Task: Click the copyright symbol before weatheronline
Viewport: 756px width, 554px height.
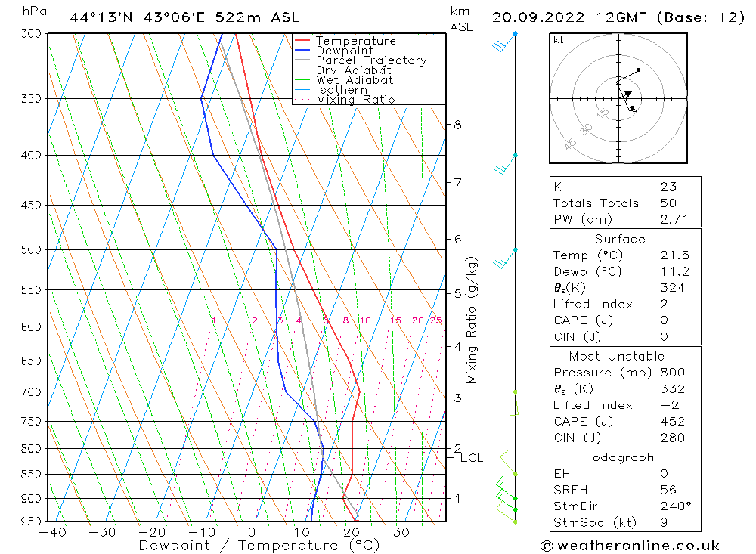Action: 547,546
